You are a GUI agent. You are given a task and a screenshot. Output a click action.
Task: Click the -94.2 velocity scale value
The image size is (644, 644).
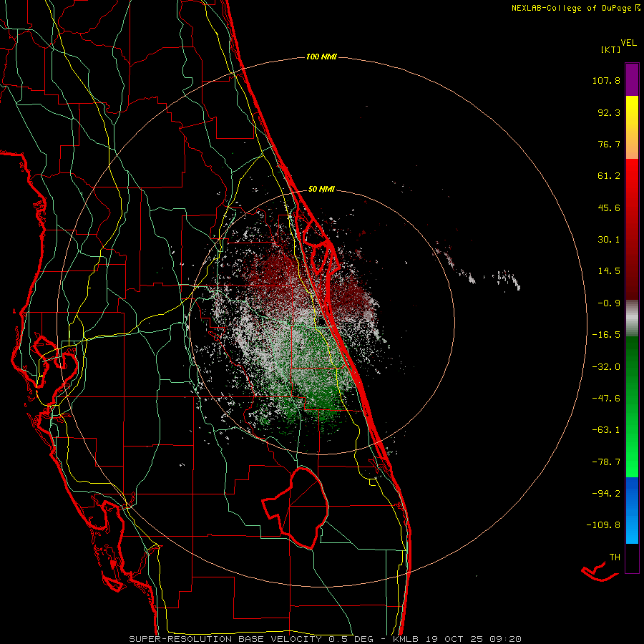tap(606, 493)
